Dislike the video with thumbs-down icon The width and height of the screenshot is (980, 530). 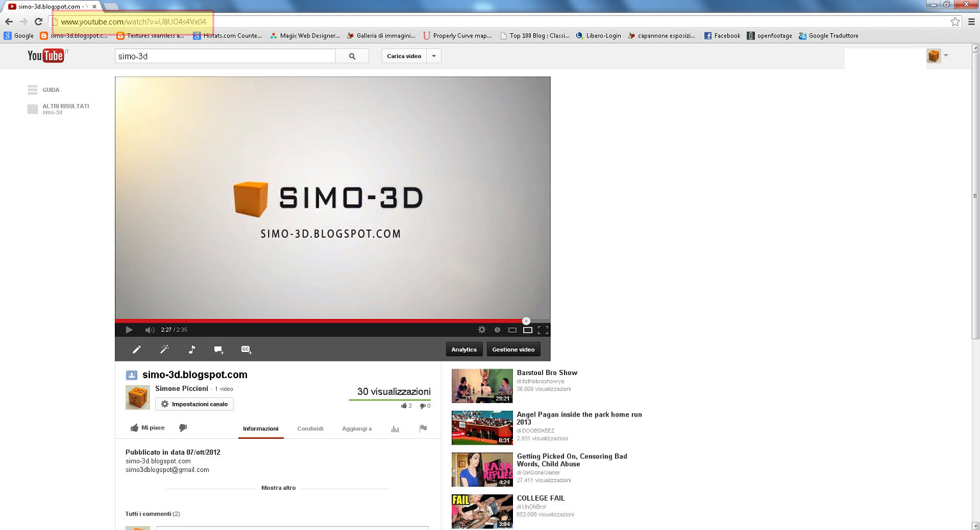pos(183,428)
